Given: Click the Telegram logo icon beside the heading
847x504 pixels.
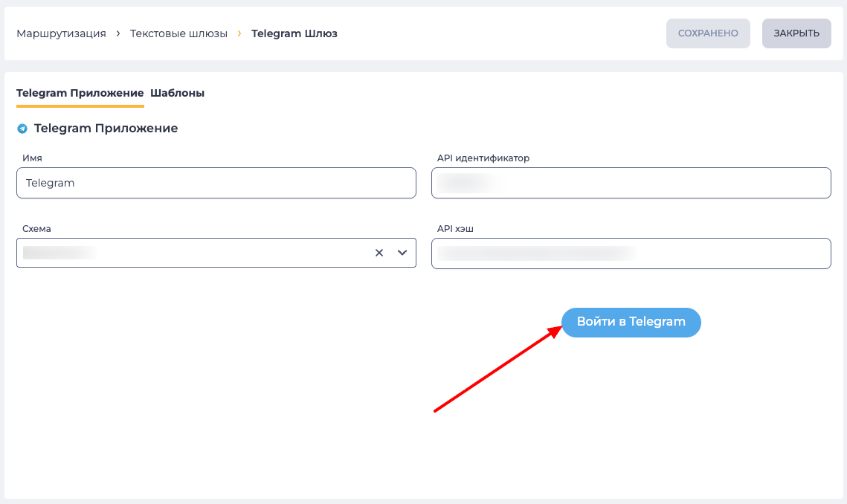Looking at the screenshot, I should [22, 129].
